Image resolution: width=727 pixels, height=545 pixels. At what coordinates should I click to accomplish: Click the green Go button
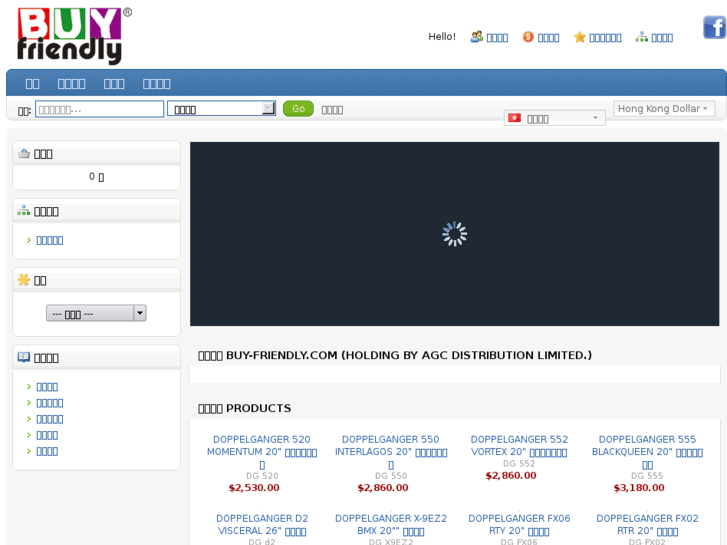298,109
